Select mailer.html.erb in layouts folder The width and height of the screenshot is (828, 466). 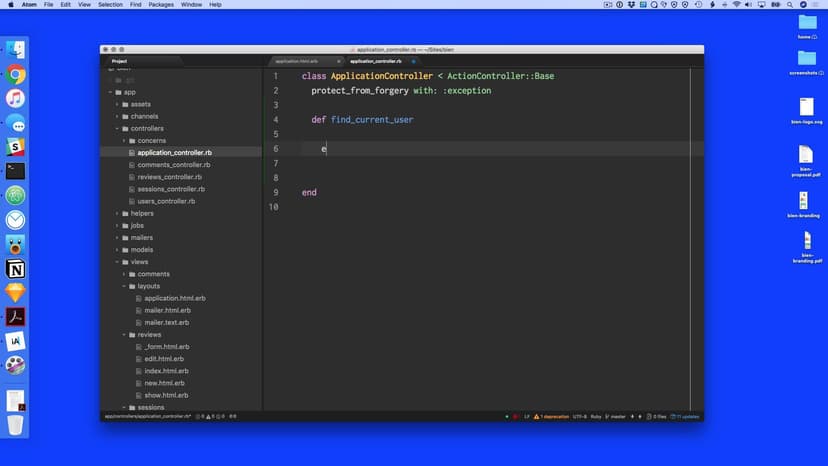tap(167, 310)
